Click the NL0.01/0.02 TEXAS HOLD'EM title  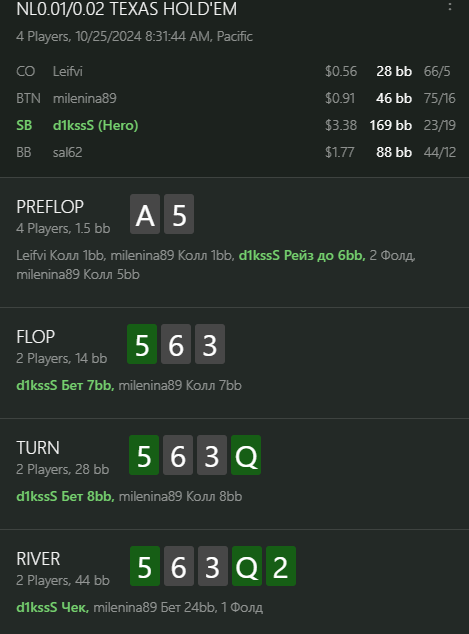tap(127, 9)
